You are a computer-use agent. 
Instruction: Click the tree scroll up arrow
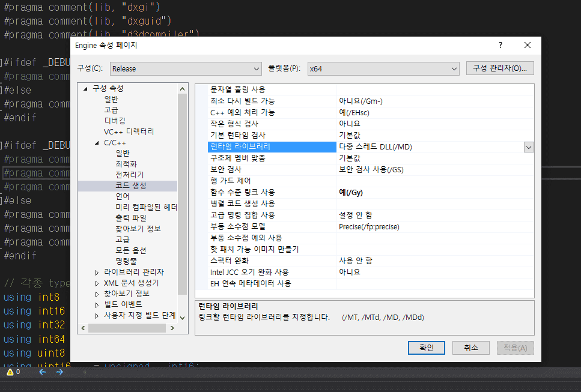coord(182,89)
